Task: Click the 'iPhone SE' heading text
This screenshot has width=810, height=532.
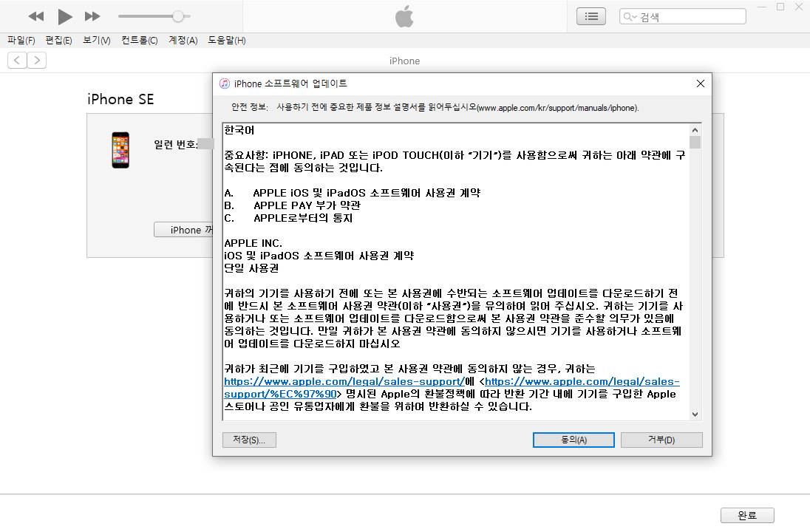Action: point(120,99)
